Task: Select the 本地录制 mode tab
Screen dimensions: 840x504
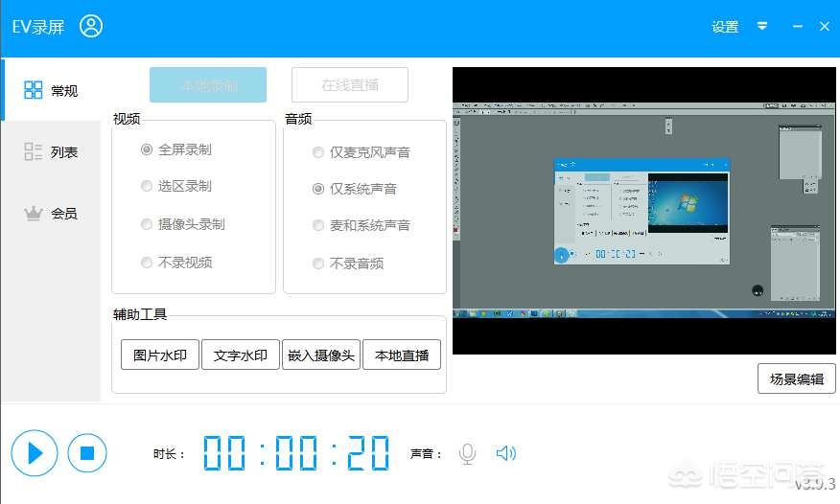Action: [208, 84]
